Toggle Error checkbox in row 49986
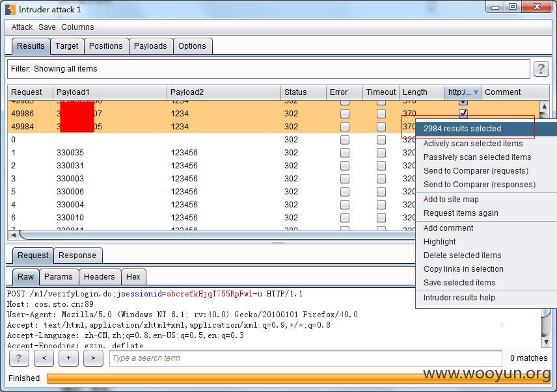This screenshot has width=557, height=392. [x=345, y=114]
